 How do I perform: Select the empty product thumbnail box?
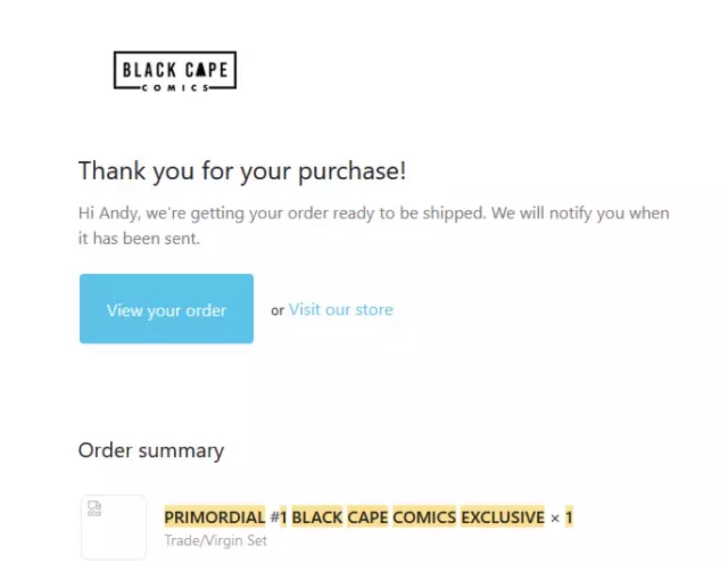[x=114, y=527]
